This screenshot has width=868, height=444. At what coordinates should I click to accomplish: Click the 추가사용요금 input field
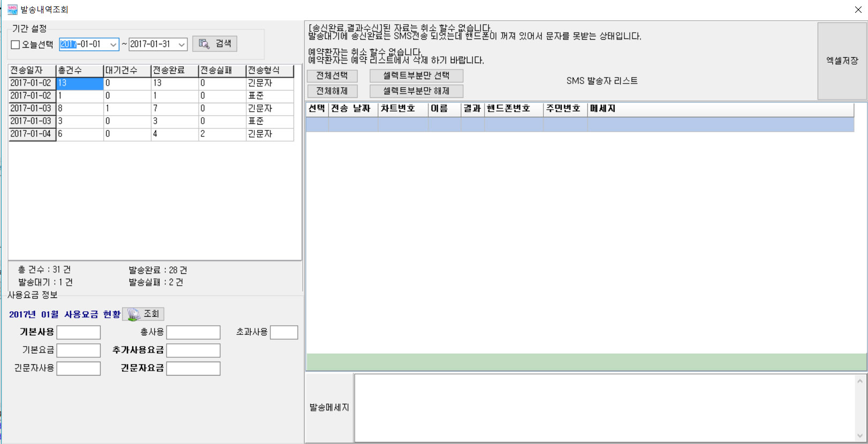point(193,350)
